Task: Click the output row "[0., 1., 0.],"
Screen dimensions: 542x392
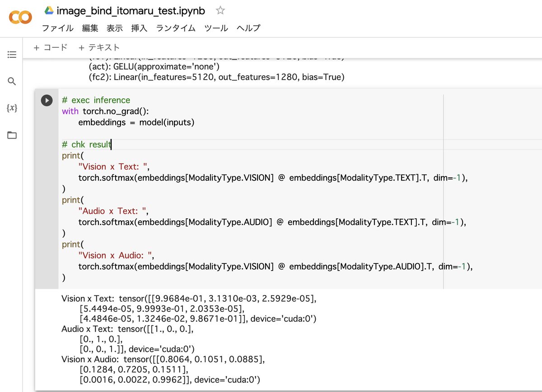Action: click(101, 339)
